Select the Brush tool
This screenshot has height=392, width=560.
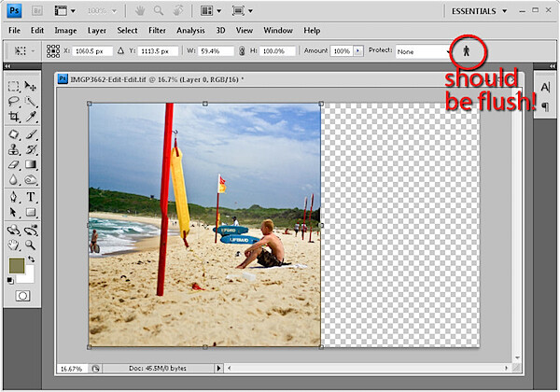(31, 134)
